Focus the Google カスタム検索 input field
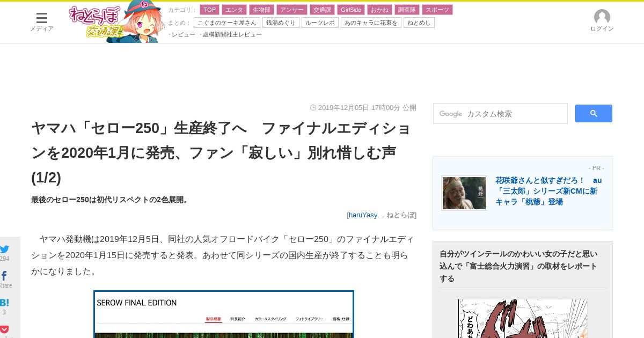Image resolution: width=644 pixels, height=338 pixels. tap(500, 114)
